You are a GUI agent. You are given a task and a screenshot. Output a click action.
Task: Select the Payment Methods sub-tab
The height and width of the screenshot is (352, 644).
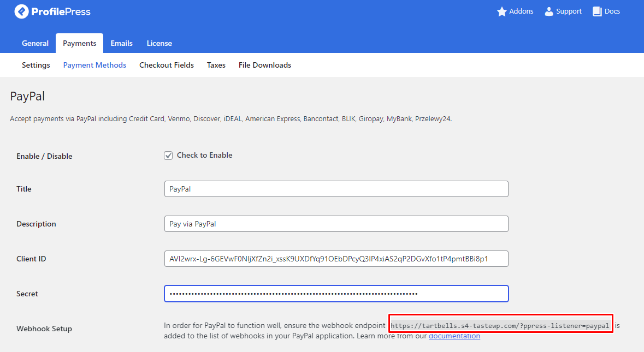click(94, 65)
